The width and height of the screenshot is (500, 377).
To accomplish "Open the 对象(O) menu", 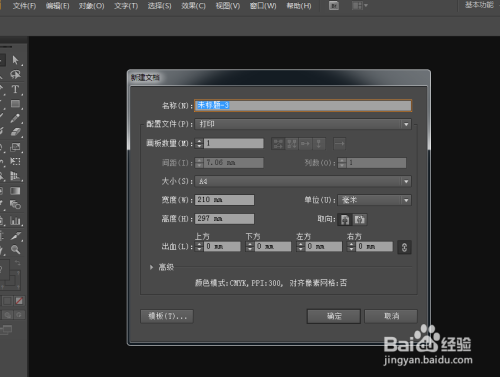I will (91, 6).
